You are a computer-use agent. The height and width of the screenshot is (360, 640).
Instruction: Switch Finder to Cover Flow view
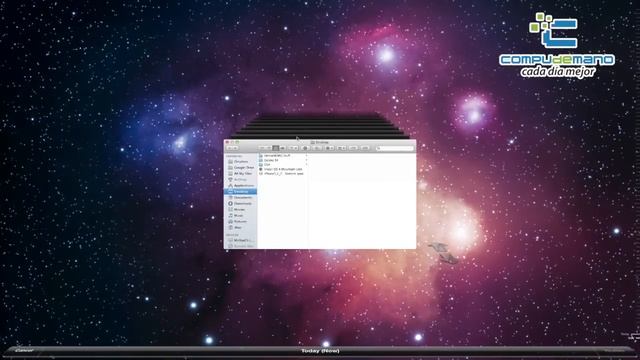283,148
